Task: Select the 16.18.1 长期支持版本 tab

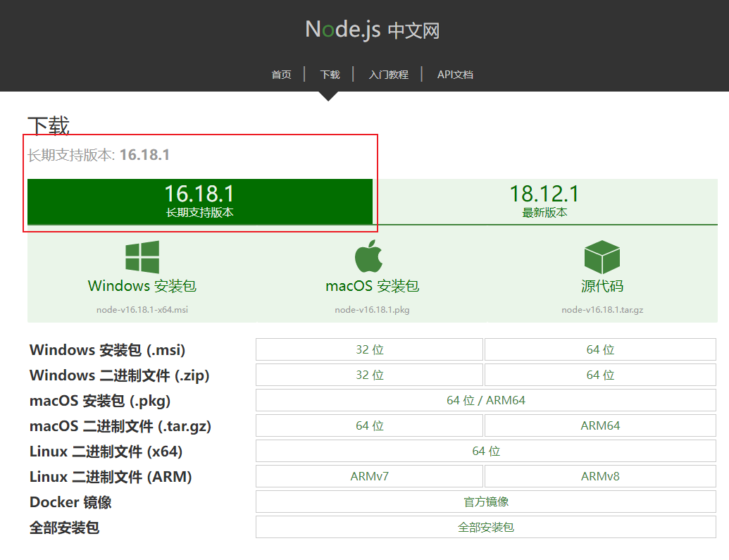Action: tap(200, 201)
